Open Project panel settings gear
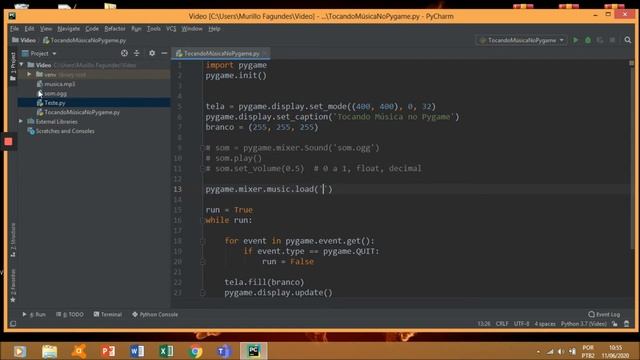The image size is (640, 360). click(x=152, y=53)
